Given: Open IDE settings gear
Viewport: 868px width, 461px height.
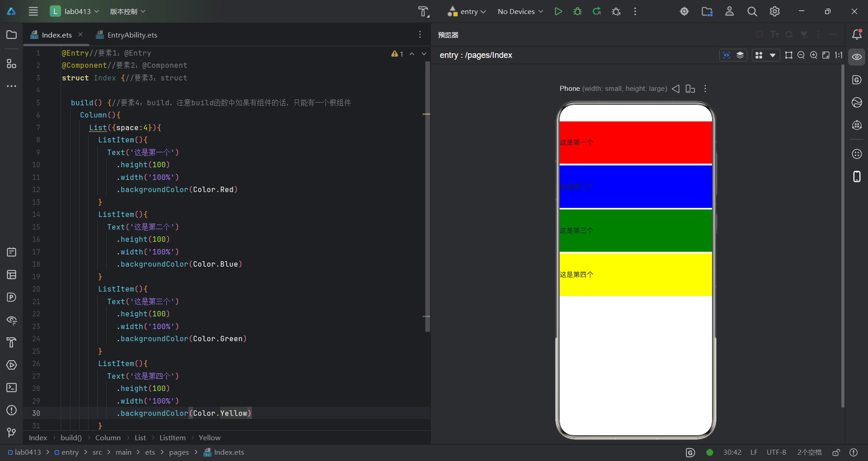Looking at the screenshot, I should (x=775, y=11).
